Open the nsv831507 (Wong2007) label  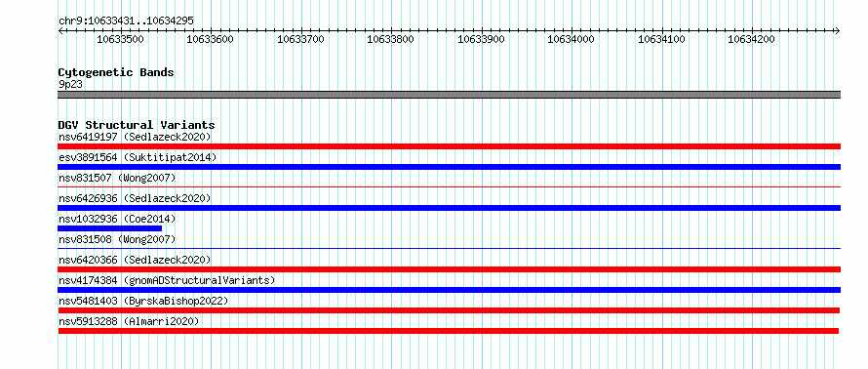click(x=117, y=178)
